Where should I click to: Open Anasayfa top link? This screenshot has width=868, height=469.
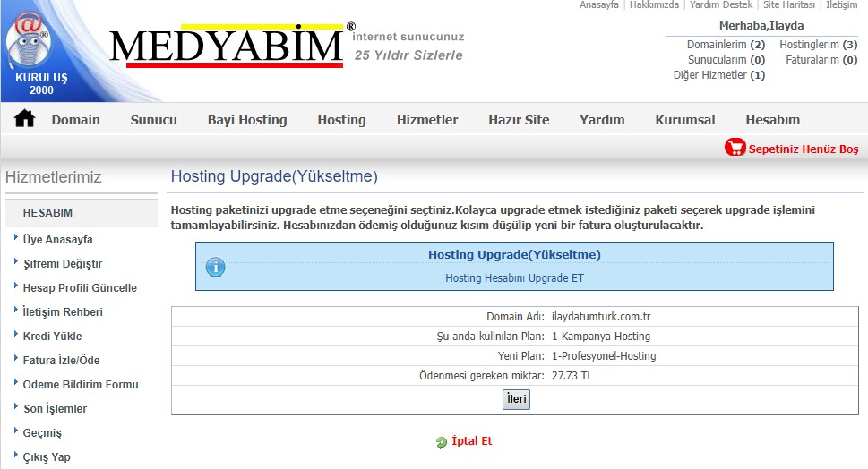[599, 5]
